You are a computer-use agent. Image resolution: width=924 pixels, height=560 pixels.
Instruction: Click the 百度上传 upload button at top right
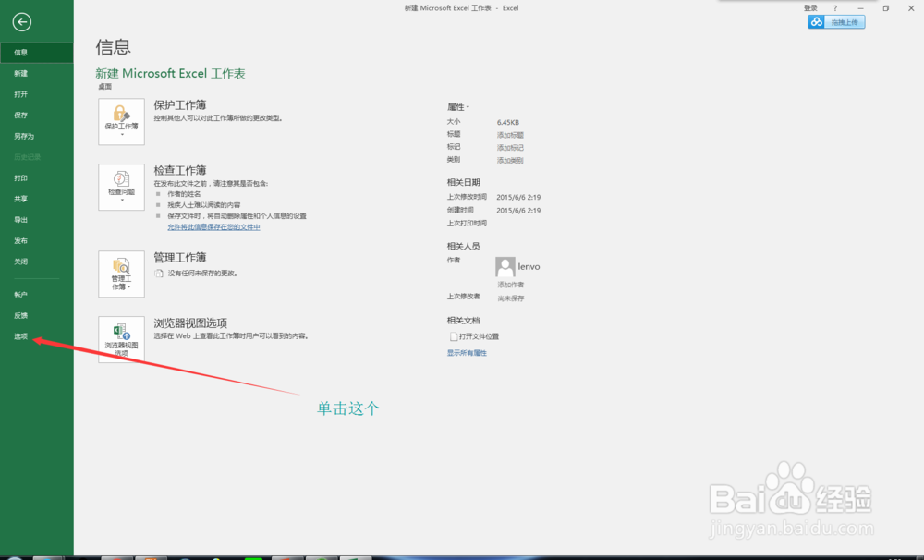coord(835,20)
